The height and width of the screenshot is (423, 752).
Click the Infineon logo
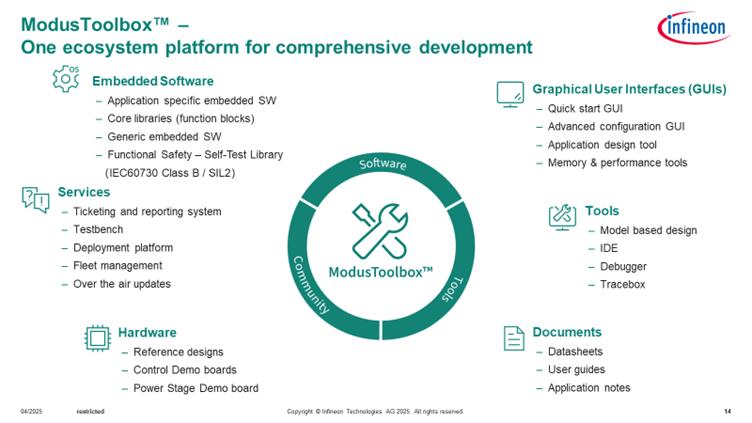pyautogui.click(x=692, y=29)
